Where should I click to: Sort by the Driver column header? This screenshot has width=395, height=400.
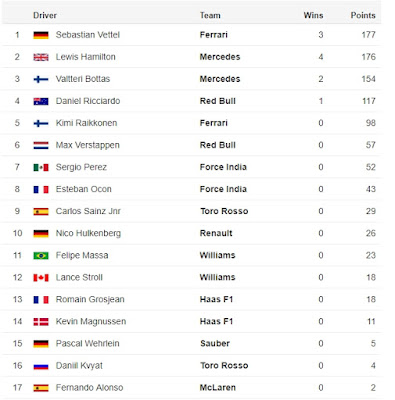(x=45, y=15)
